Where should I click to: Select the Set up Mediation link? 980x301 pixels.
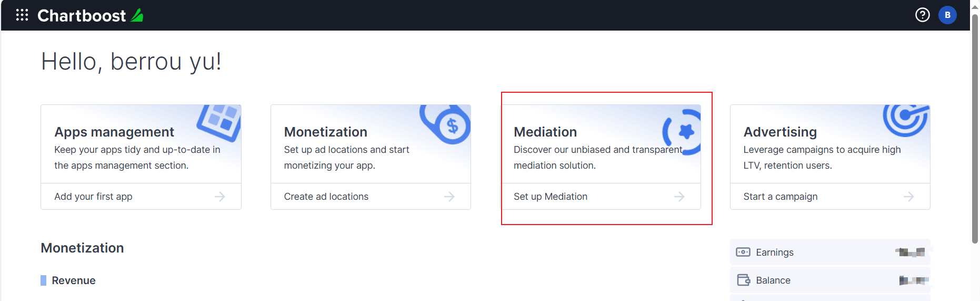[x=550, y=197]
